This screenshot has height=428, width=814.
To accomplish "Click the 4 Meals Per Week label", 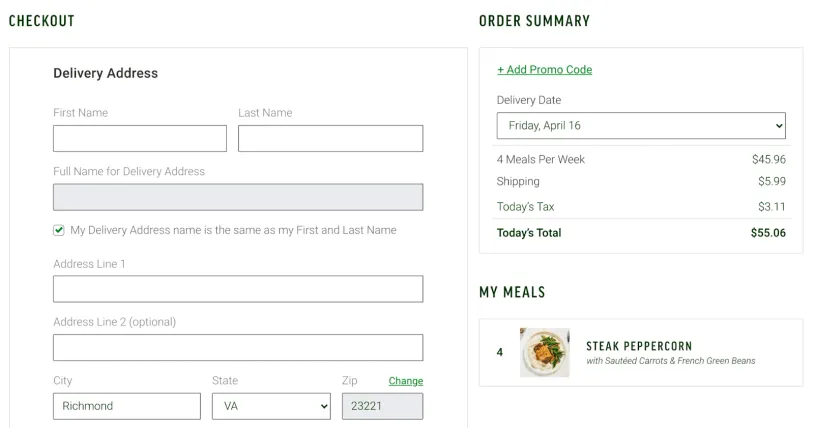I will click(x=541, y=159).
